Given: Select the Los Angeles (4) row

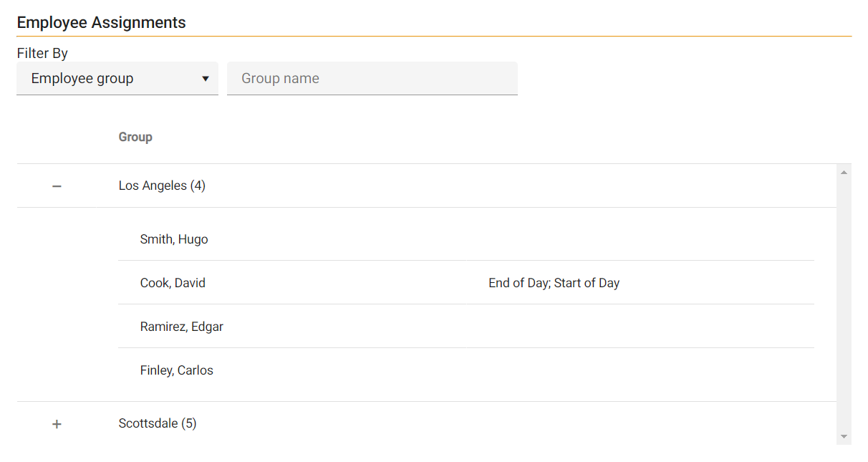Looking at the screenshot, I should click(x=427, y=186).
